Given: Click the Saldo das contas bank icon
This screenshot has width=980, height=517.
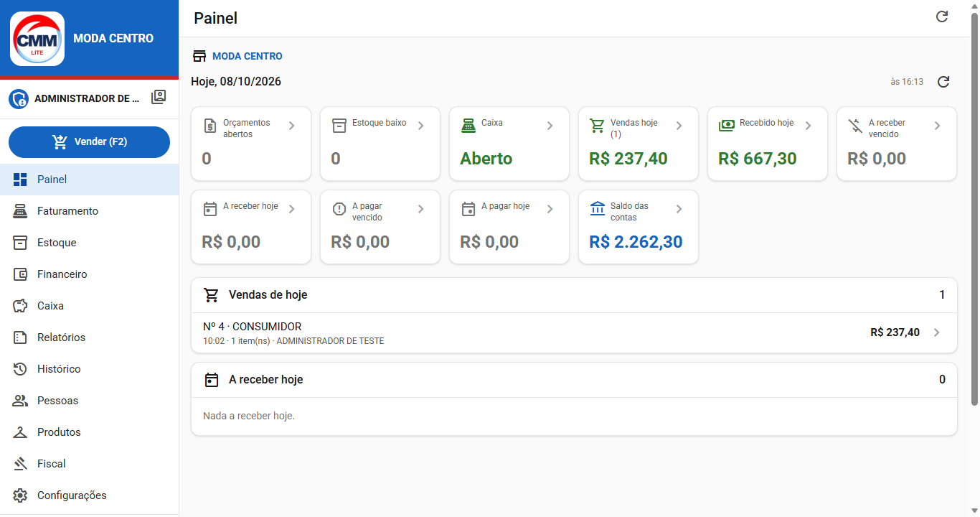Looking at the screenshot, I should pyautogui.click(x=598, y=208).
